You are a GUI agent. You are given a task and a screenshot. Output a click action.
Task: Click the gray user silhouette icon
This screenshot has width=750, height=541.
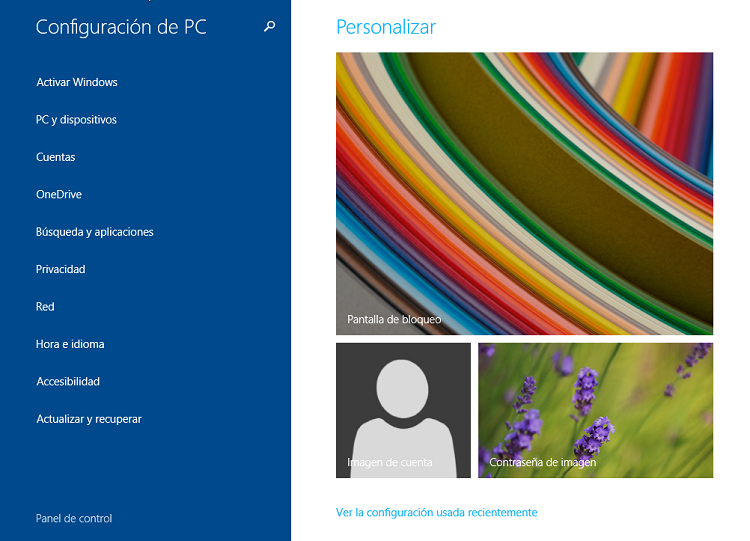[403, 405]
